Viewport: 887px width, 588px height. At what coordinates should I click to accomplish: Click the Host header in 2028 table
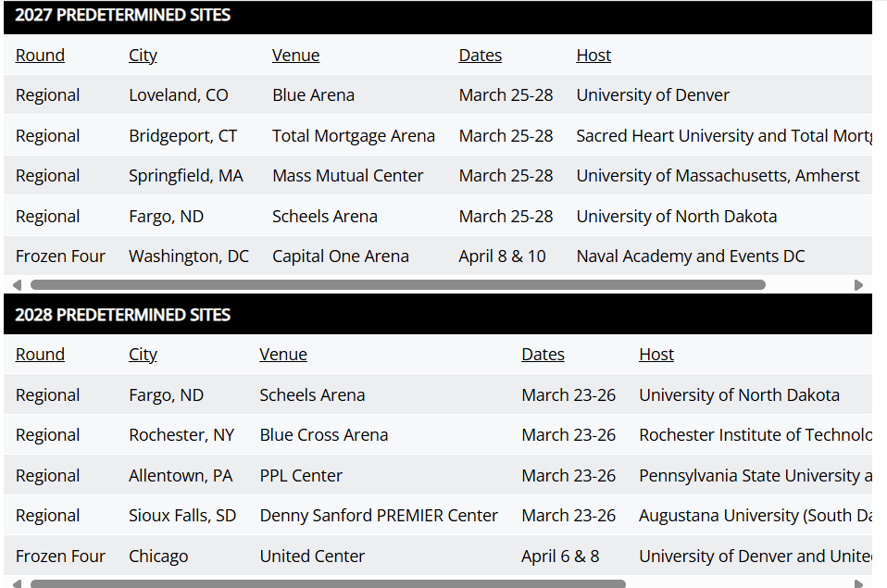click(x=656, y=355)
